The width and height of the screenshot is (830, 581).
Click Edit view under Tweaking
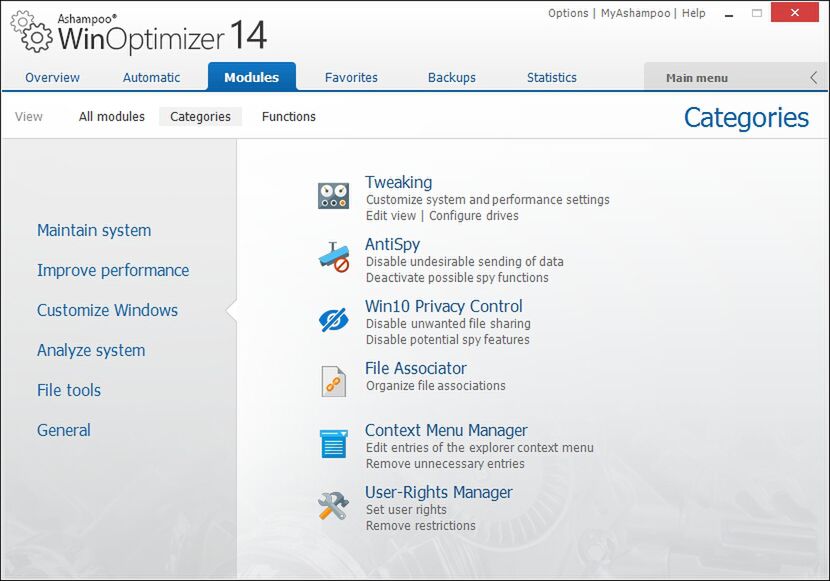pyautogui.click(x=391, y=215)
